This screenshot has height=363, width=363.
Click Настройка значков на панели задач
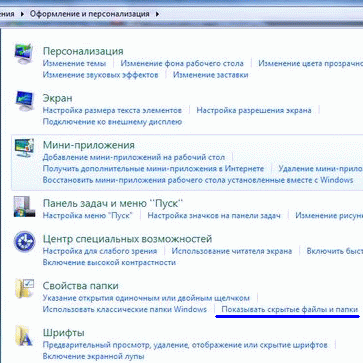point(214,215)
